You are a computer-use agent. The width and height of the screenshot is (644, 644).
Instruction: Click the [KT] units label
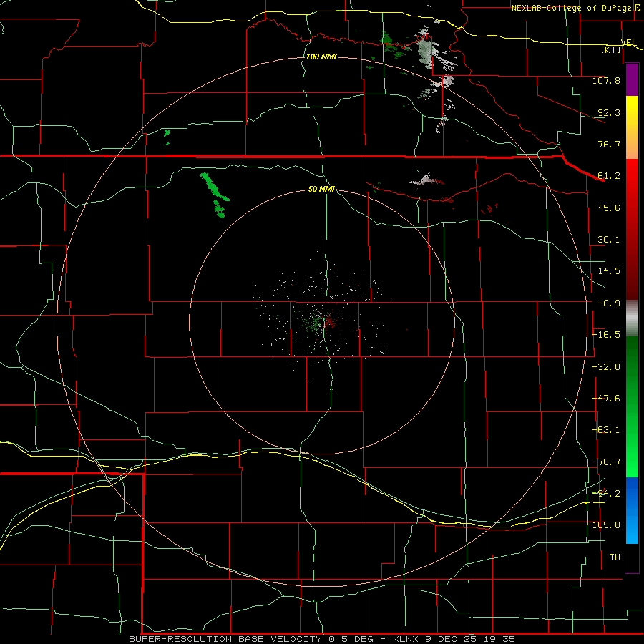611,49
